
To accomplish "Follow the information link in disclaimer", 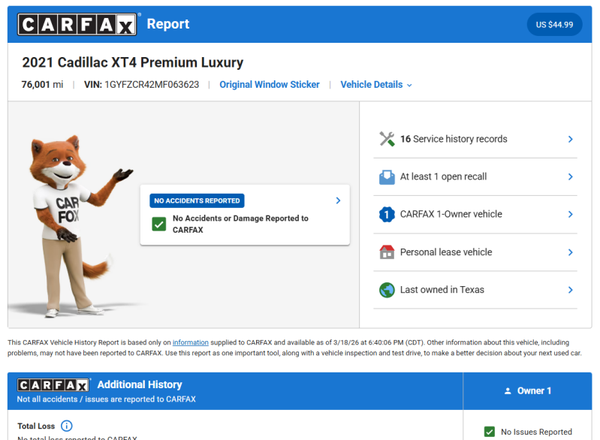I will [x=191, y=342].
